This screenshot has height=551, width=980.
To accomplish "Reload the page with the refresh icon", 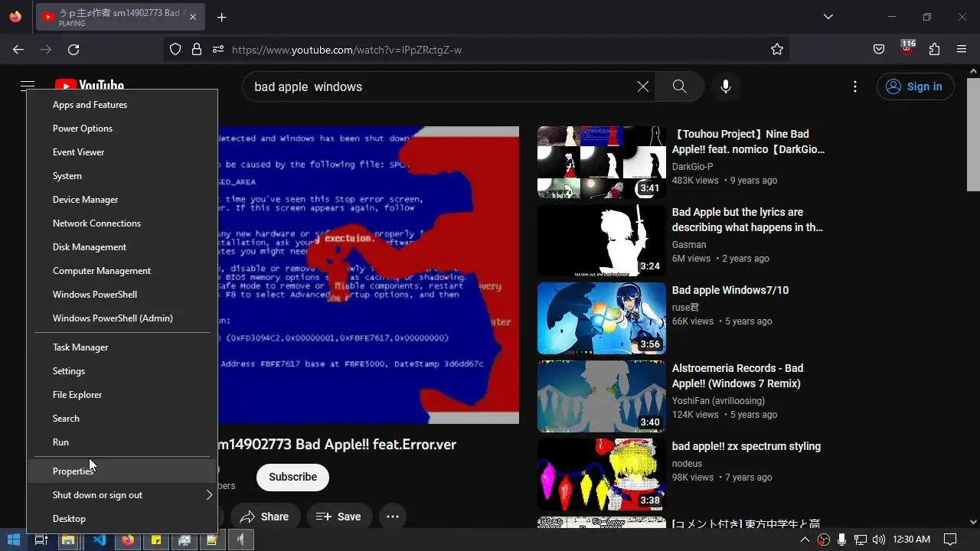I will [73, 50].
